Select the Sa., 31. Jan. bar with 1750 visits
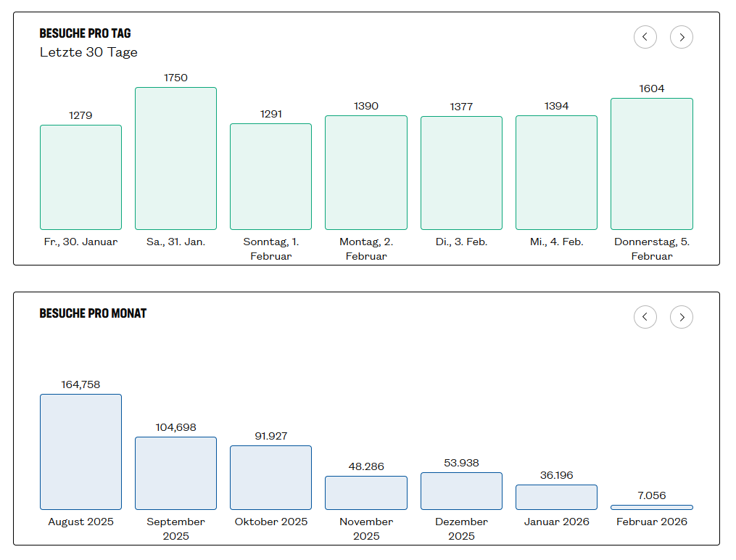The image size is (736, 560). (x=175, y=158)
